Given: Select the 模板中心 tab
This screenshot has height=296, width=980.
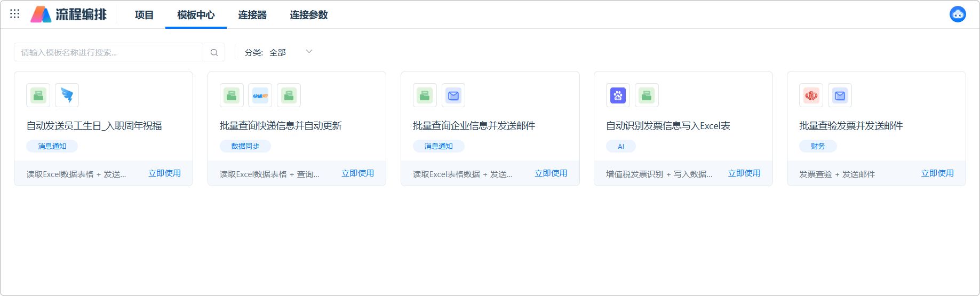Looking at the screenshot, I should [x=196, y=15].
